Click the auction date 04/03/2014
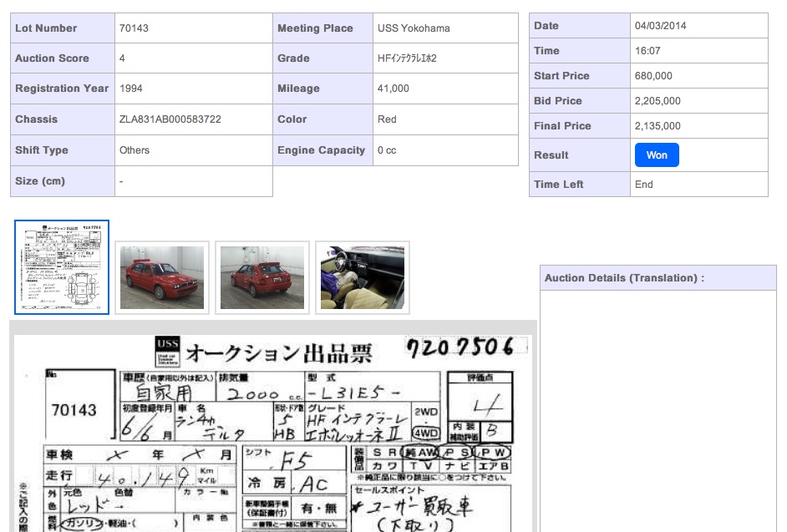 pos(659,26)
